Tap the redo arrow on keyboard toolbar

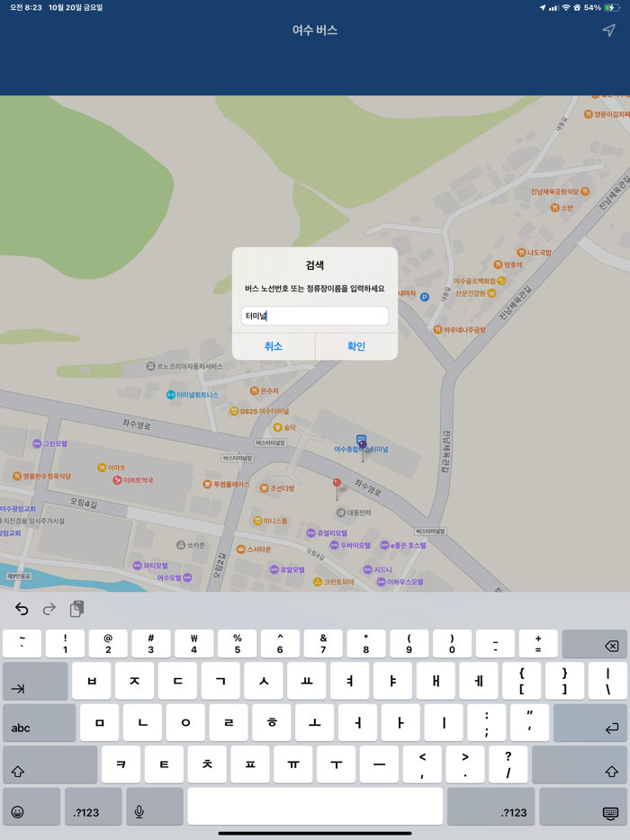coord(49,609)
